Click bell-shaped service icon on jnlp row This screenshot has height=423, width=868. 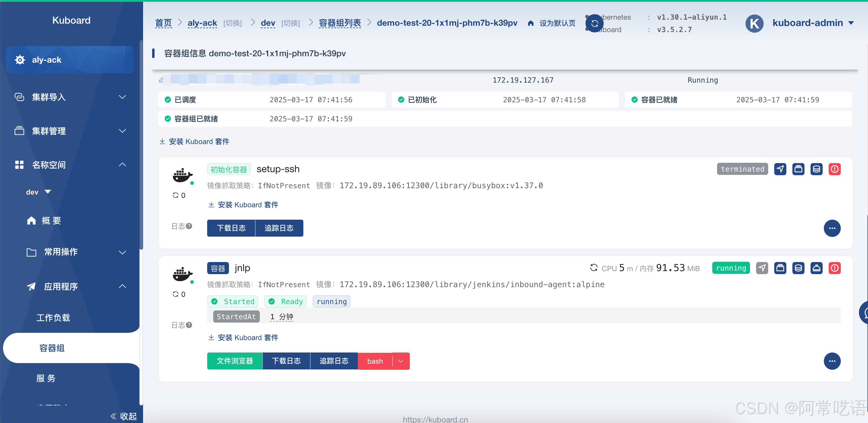pos(817,268)
